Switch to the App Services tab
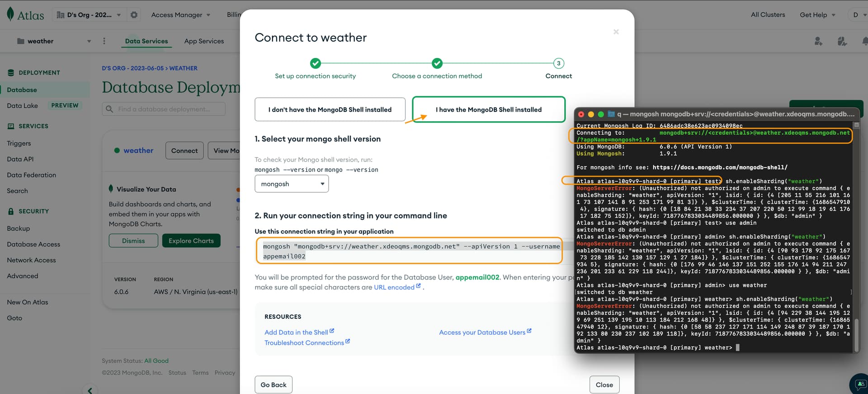The image size is (868, 394). tap(204, 41)
